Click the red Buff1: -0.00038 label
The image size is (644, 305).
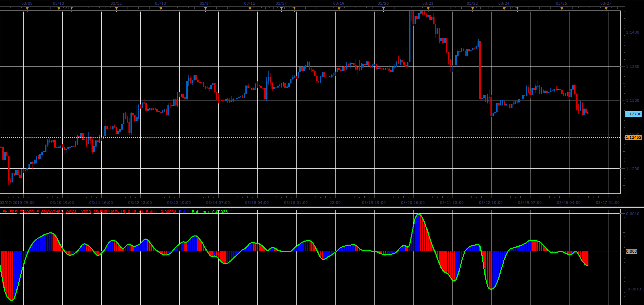point(161,212)
